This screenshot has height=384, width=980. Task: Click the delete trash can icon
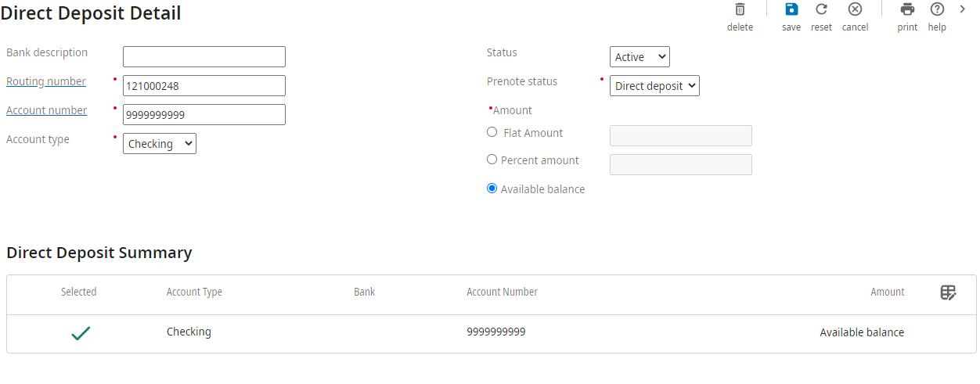740,10
